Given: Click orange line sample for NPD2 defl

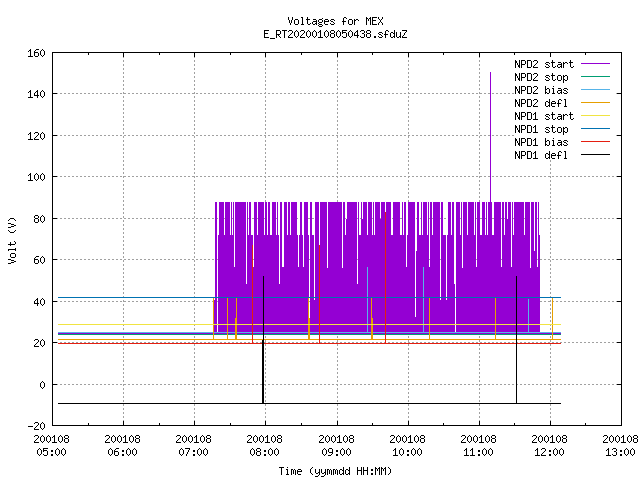Looking at the screenshot, I should point(596,103).
